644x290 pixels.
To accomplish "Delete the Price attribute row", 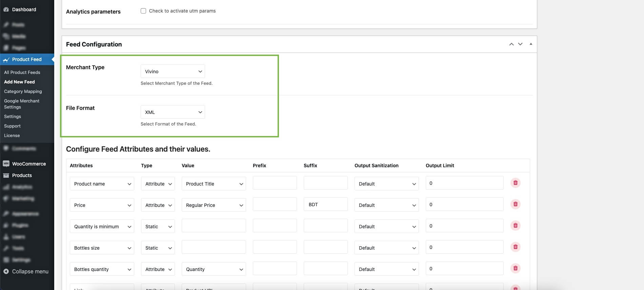I will pyautogui.click(x=515, y=204).
